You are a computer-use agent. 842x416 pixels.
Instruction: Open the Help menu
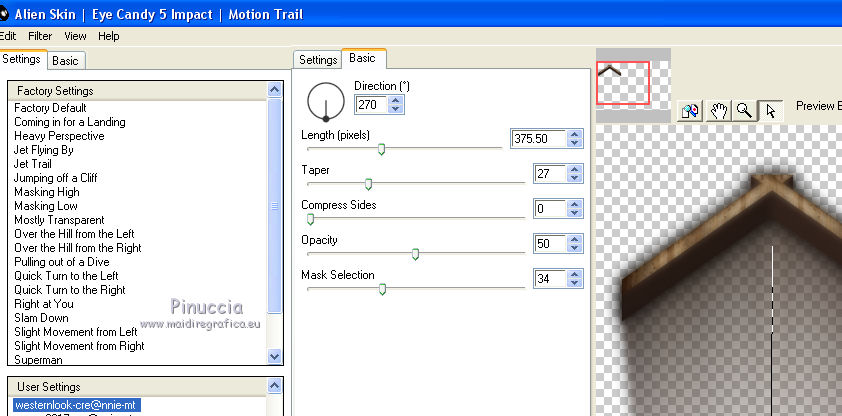[108, 36]
